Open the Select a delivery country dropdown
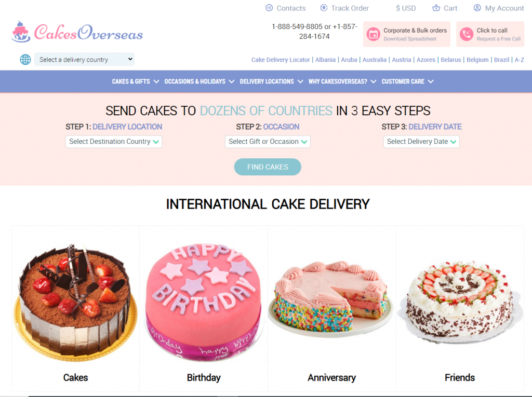This screenshot has height=397, width=532. coord(84,59)
